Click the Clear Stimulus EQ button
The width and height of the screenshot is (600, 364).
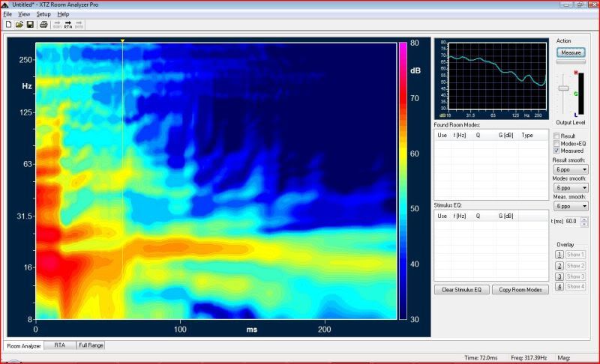[461, 290]
